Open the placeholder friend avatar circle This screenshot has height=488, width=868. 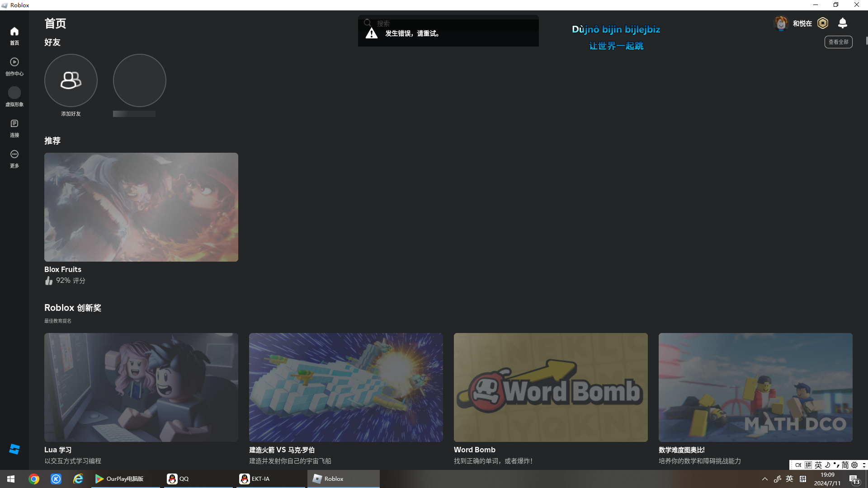[140, 80]
